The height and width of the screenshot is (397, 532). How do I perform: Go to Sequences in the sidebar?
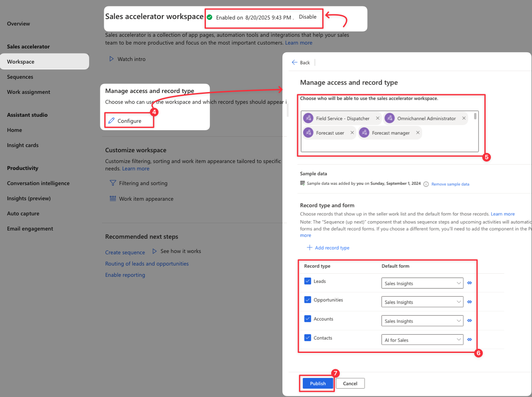(20, 77)
